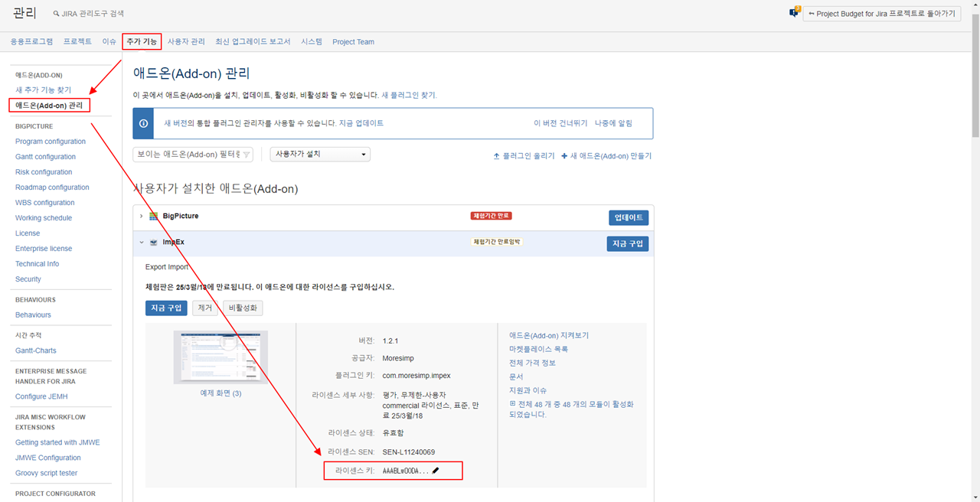Open the 최신 업그레이드 보고서 tab
Image resolution: width=980 pixels, height=502 pixels.
tap(253, 42)
